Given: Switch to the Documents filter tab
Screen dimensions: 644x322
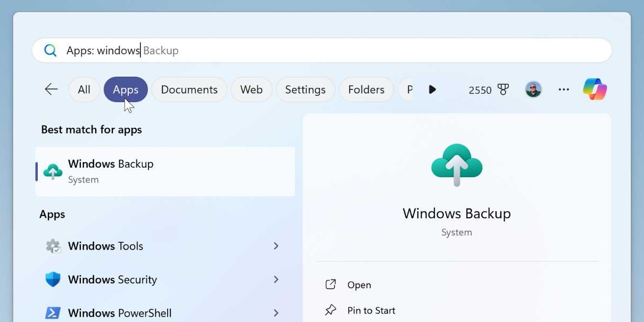Looking at the screenshot, I should [189, 89].
